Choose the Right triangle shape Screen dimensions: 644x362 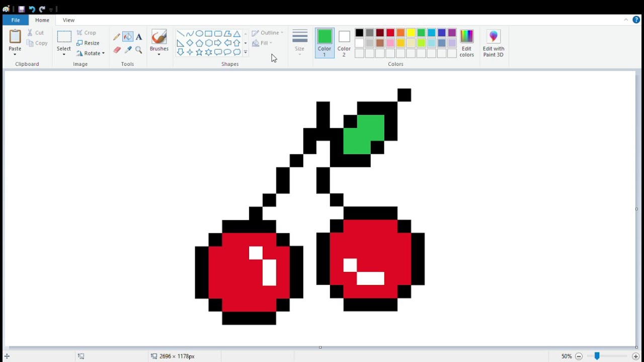[x=180, y=43]
